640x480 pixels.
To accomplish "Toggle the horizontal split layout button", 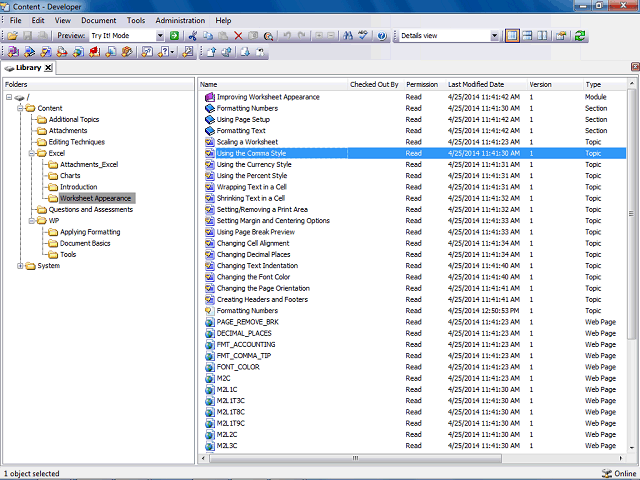I will tap(527, 36).
